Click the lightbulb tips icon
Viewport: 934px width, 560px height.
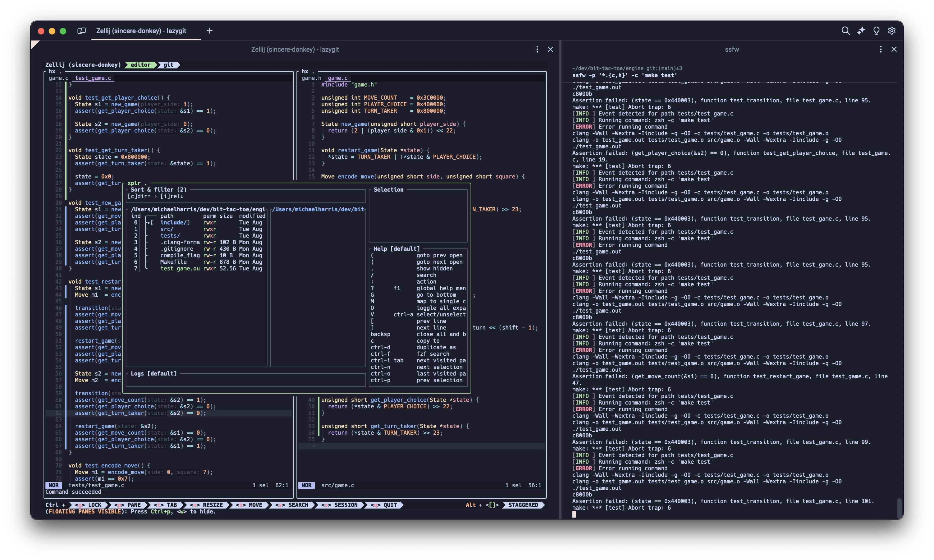pos(876,31)
